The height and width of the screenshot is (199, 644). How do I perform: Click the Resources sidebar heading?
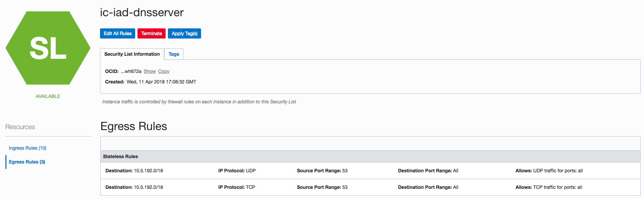click(20, 127)
